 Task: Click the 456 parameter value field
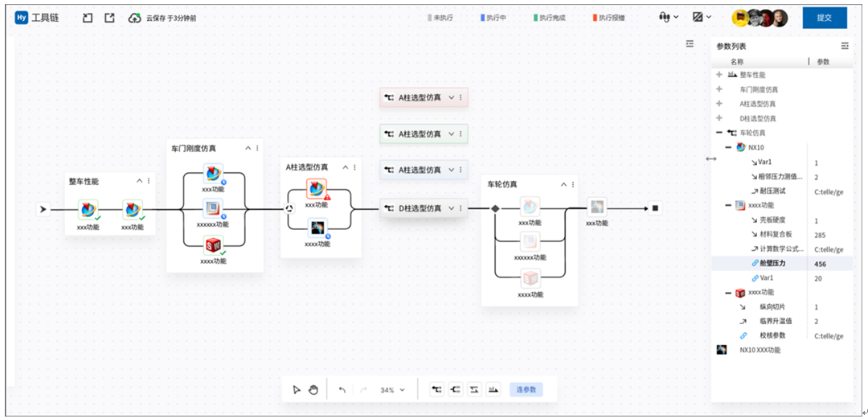(821, 264)
